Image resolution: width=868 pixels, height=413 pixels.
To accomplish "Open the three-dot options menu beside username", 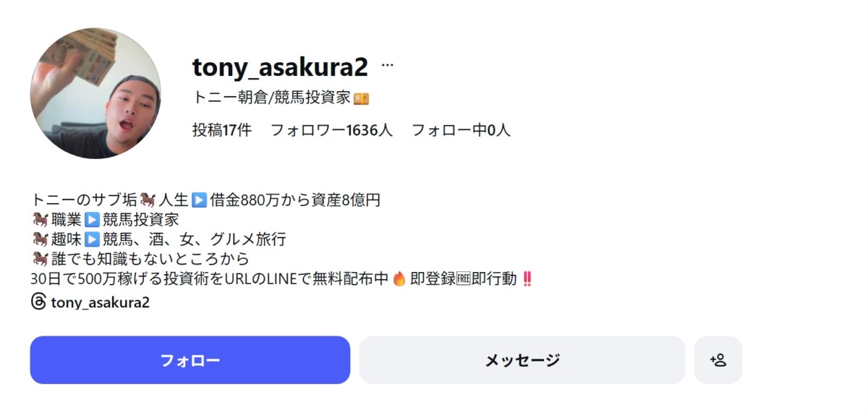I will tap(388, 66).
